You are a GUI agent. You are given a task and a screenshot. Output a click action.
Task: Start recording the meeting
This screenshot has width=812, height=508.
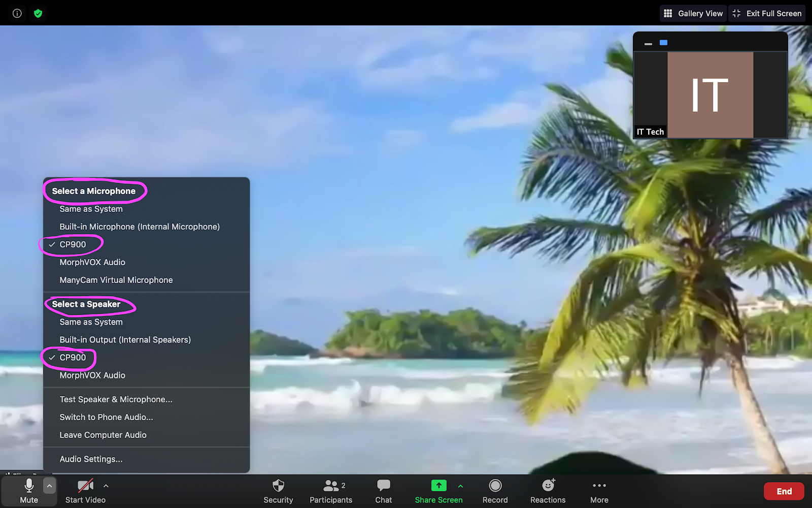point(495,491)
